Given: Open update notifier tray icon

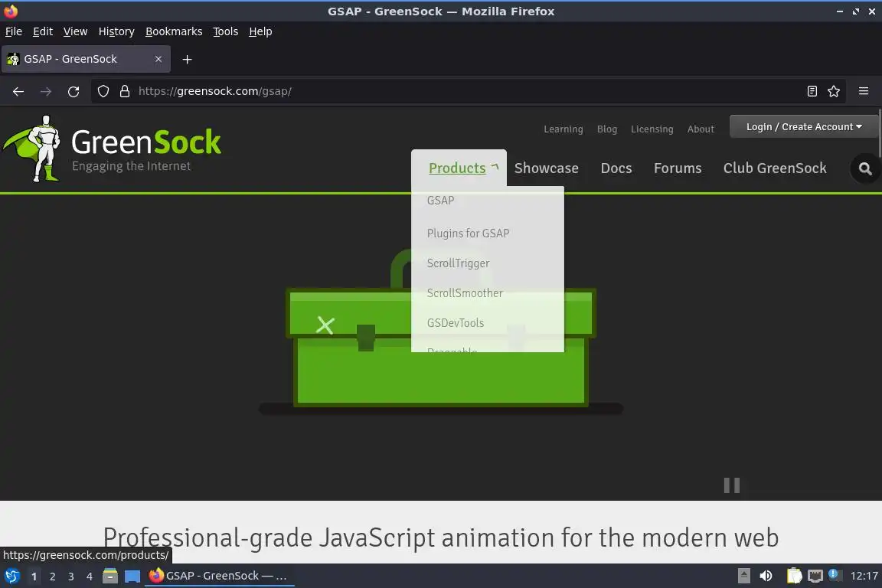Looking at the screenshot, I should pyautogui.click(x=835, y=574).
